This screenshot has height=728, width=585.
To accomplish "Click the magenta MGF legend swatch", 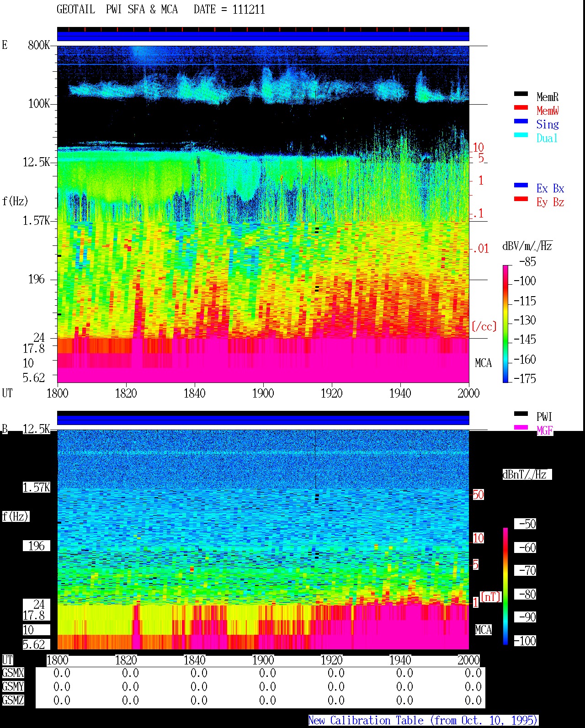I will [x=521, y=428].
